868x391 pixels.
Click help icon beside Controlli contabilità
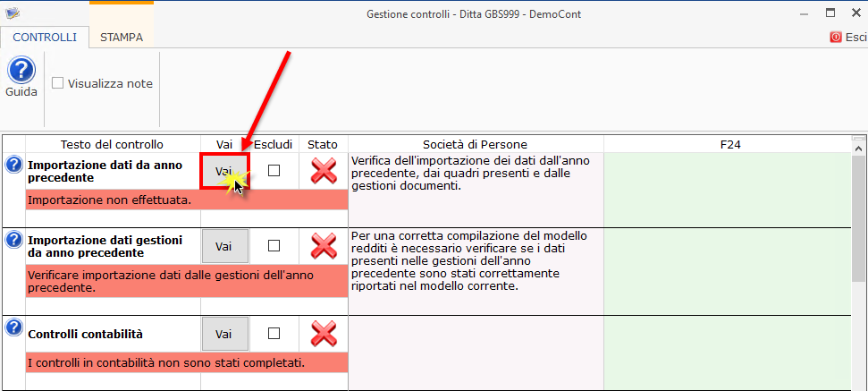coord(13,327)
